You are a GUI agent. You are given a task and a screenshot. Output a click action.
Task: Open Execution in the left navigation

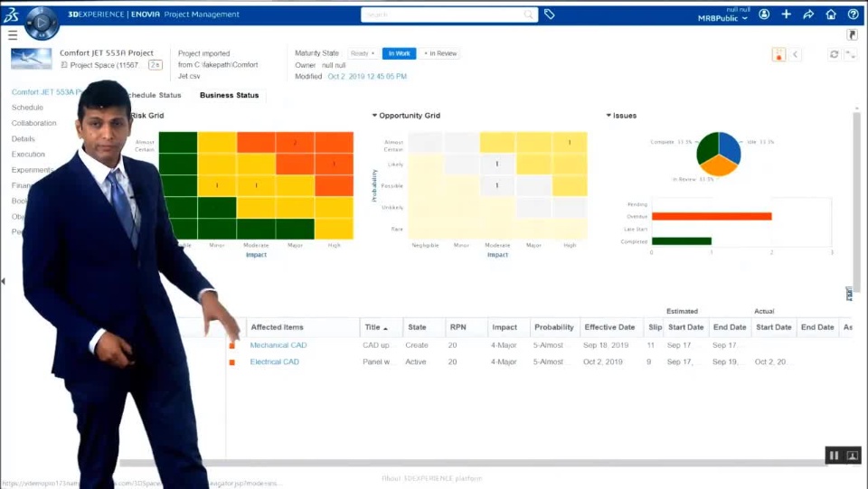(28, 155)
